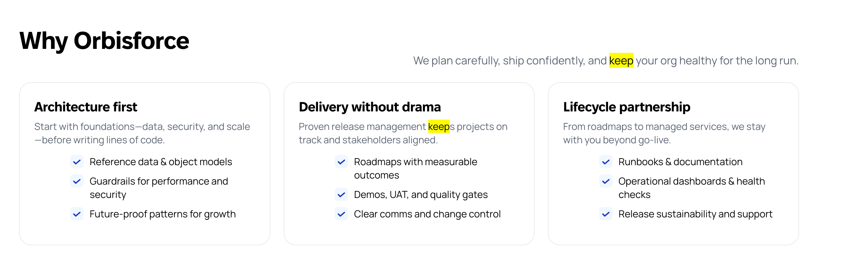Click the Runbooks & documentation list item text
The image size is (868, 279).
(x=680, y=162)
